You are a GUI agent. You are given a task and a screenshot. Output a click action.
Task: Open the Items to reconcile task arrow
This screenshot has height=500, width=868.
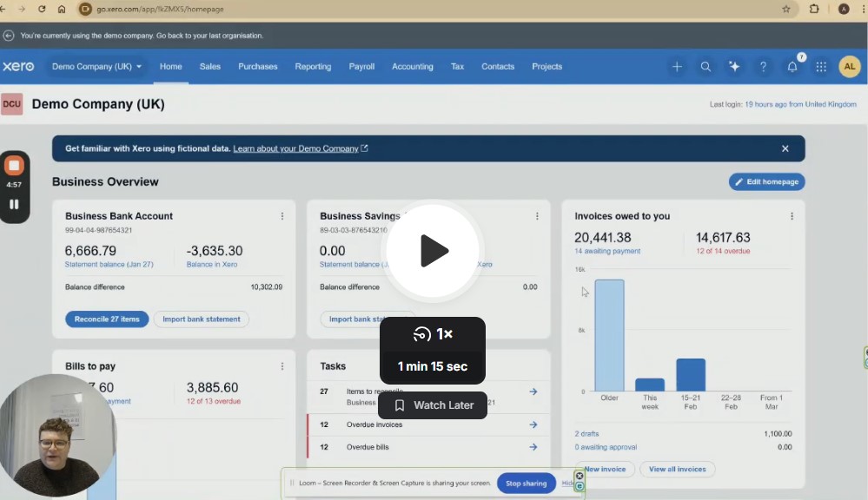pyautogui.click(x=533, y=391)
